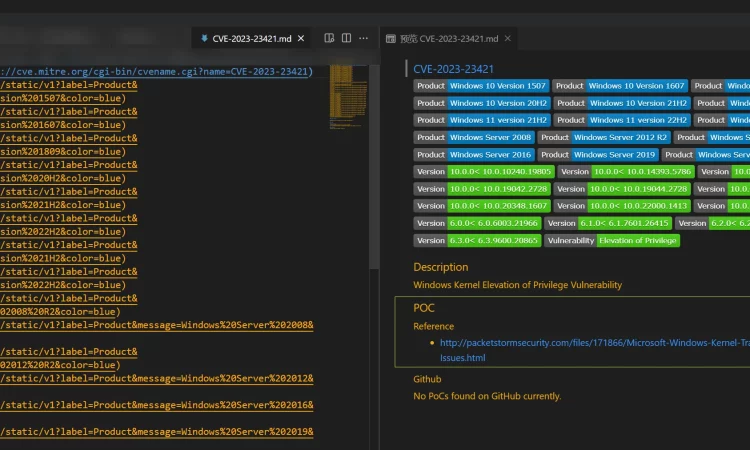This screenshot has width=750, height=450.
Task: Click the Github heading in preview
Action: coord(427,379)
